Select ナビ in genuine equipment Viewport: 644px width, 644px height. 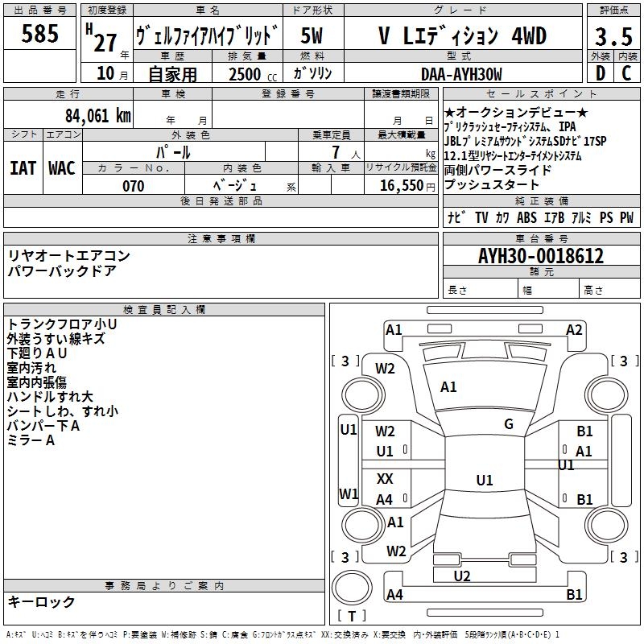(456, 217)
